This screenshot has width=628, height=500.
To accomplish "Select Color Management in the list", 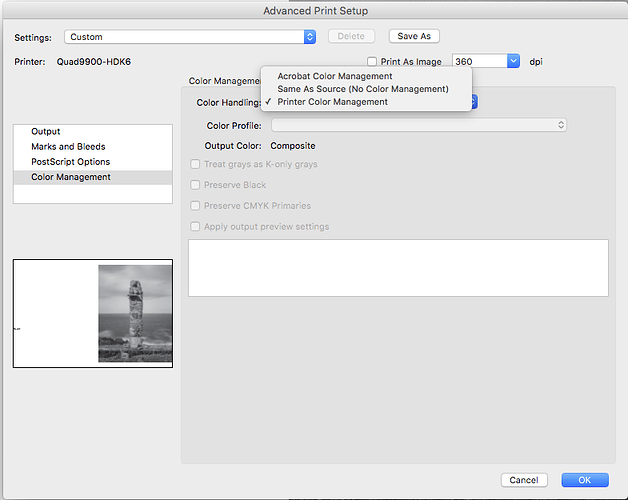I will [71, 177].
